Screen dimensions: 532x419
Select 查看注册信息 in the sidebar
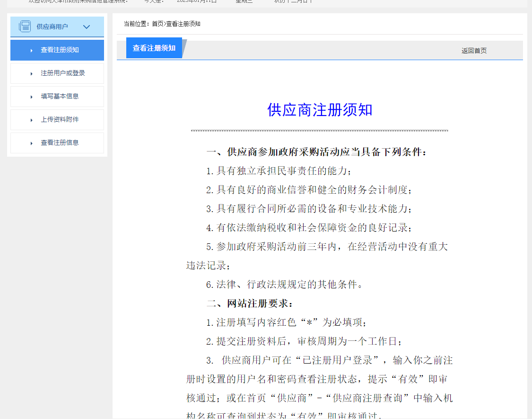coord(60,143)
